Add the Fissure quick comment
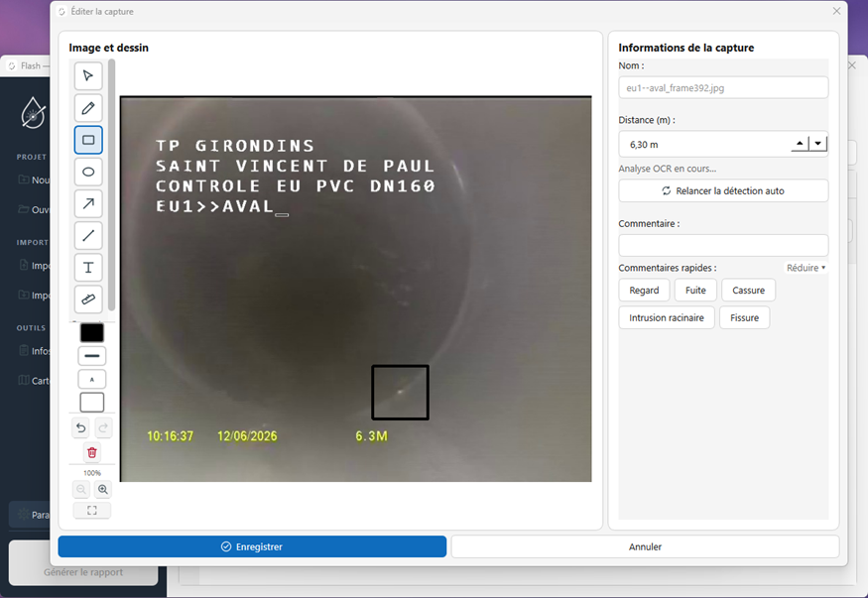868x598 pixels. (x=744, y=318)
